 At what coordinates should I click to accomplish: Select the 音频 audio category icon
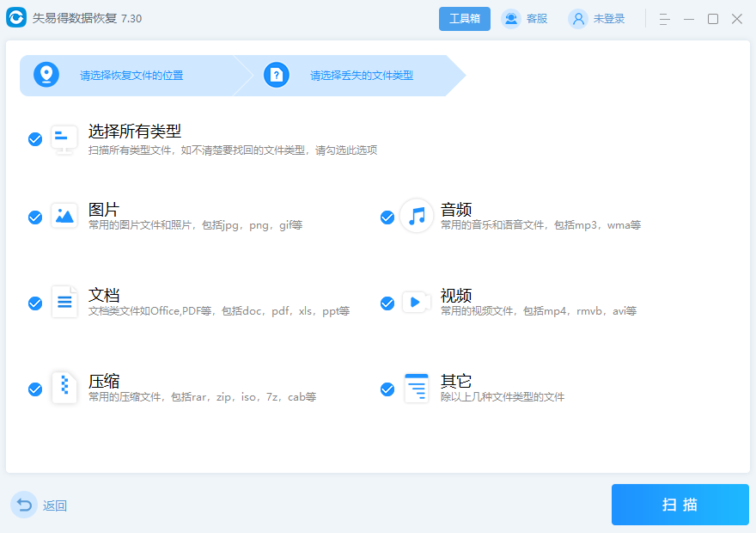point(417,217)
